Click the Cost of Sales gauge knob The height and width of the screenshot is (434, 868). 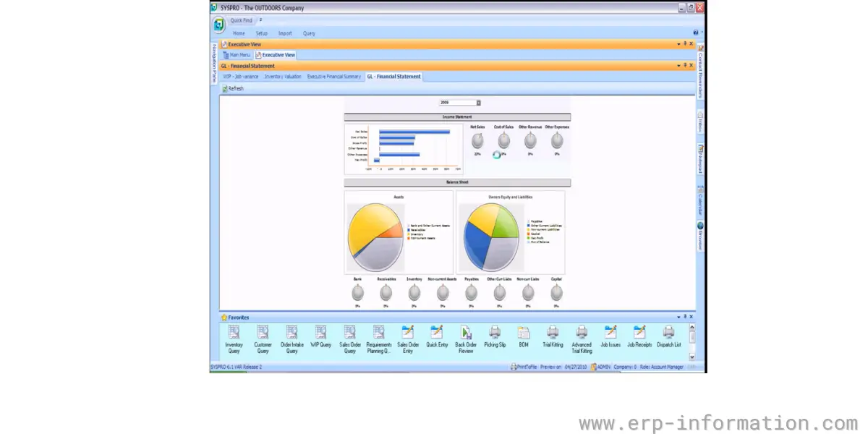pyautogui.click(x=504, y=141)
